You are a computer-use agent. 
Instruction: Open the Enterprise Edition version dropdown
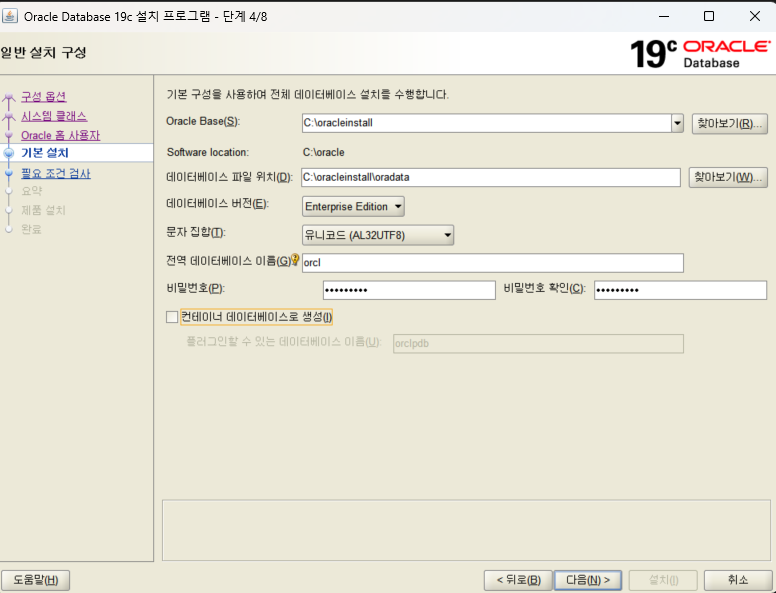353,206
